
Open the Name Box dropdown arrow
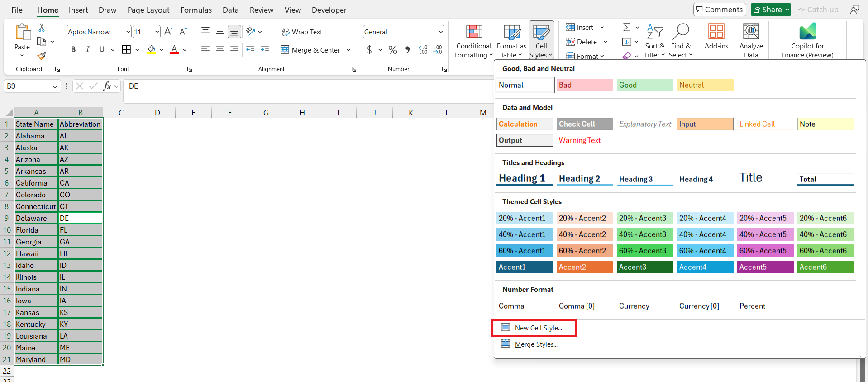tap(55, 86)
